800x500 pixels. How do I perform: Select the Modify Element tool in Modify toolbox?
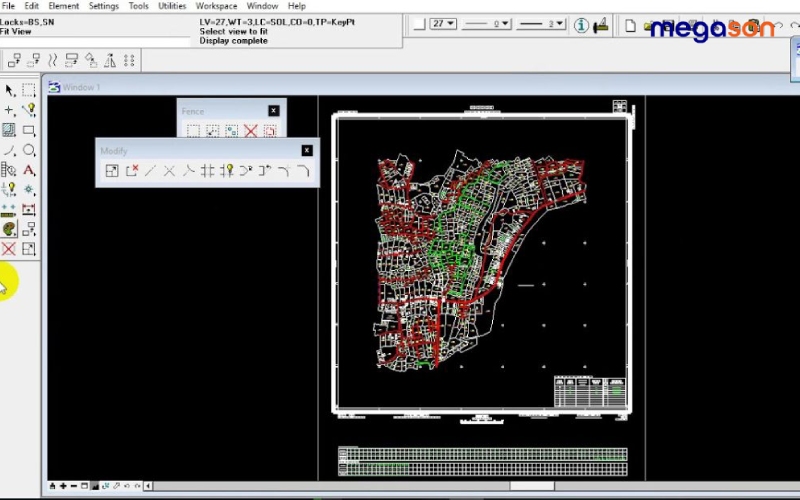112,171
